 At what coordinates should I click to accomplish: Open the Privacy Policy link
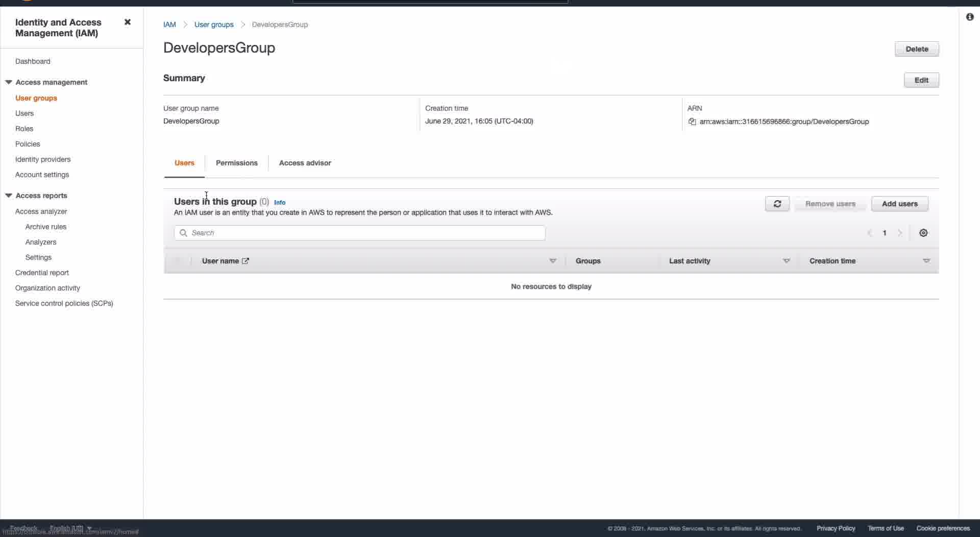tap(836, 528)
